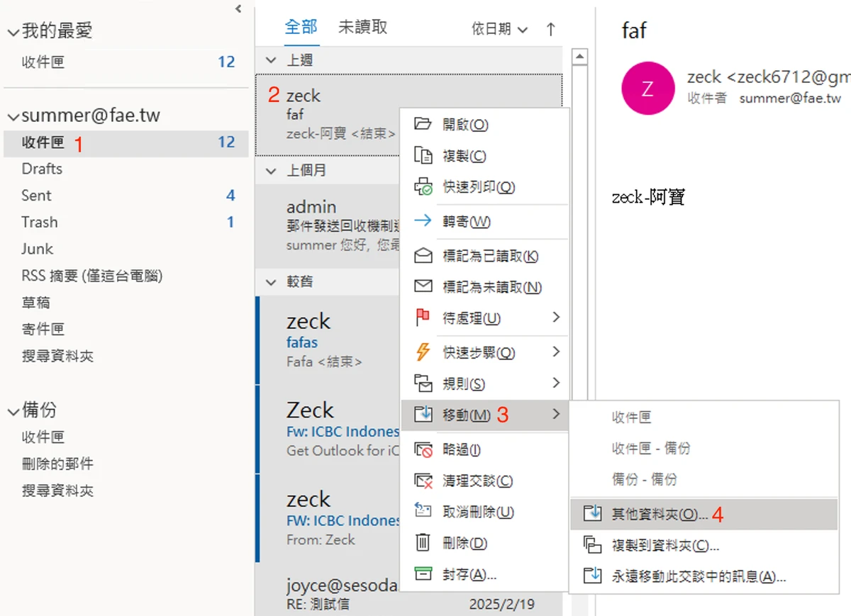The width and height of the screenshot is (851, 616).
Task: Select 標記為已讀取 in the context menu
Action: point(490,256)
